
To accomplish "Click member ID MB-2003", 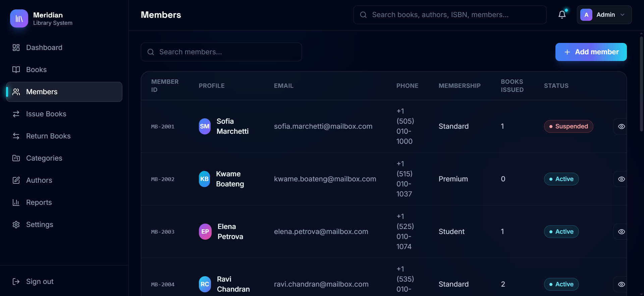I will tap(163, 232).
